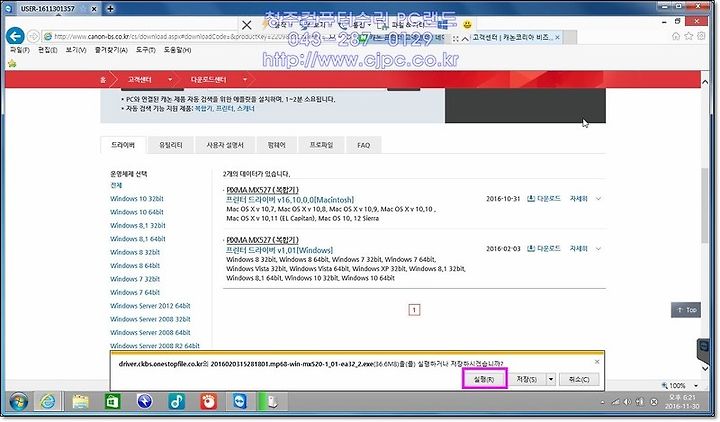Open the Windows Start orb
This screenshot has width=720, height=422.
point(18,402)
